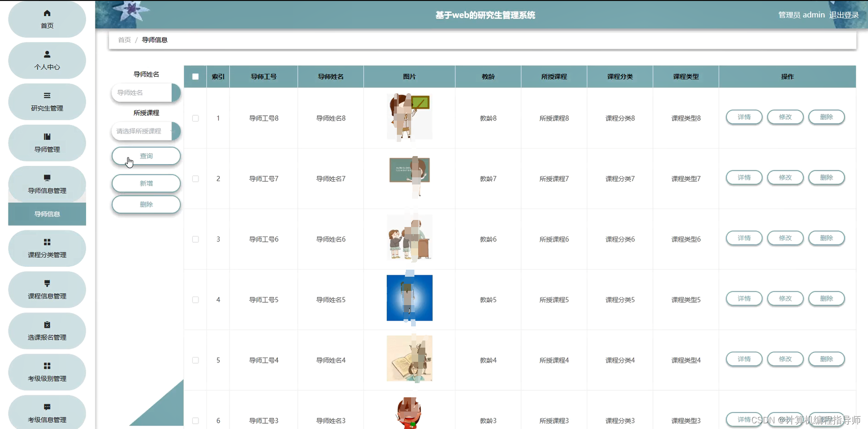
Task: Click the 新增 add button
Action: 146,184
